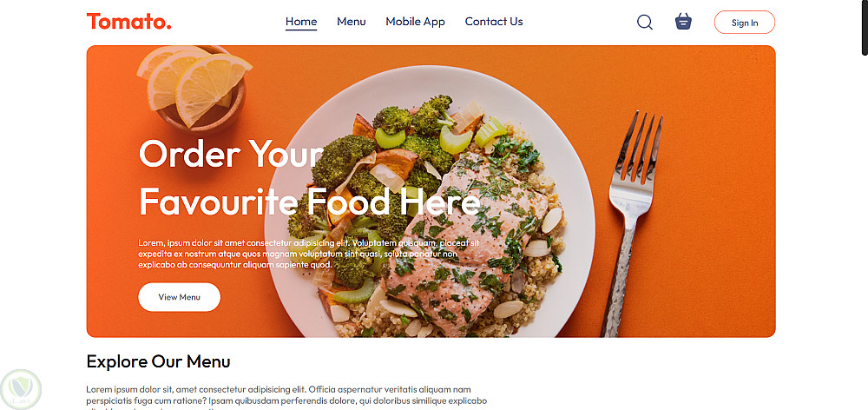
Task: Select the Home nav item
Action: 301,22
